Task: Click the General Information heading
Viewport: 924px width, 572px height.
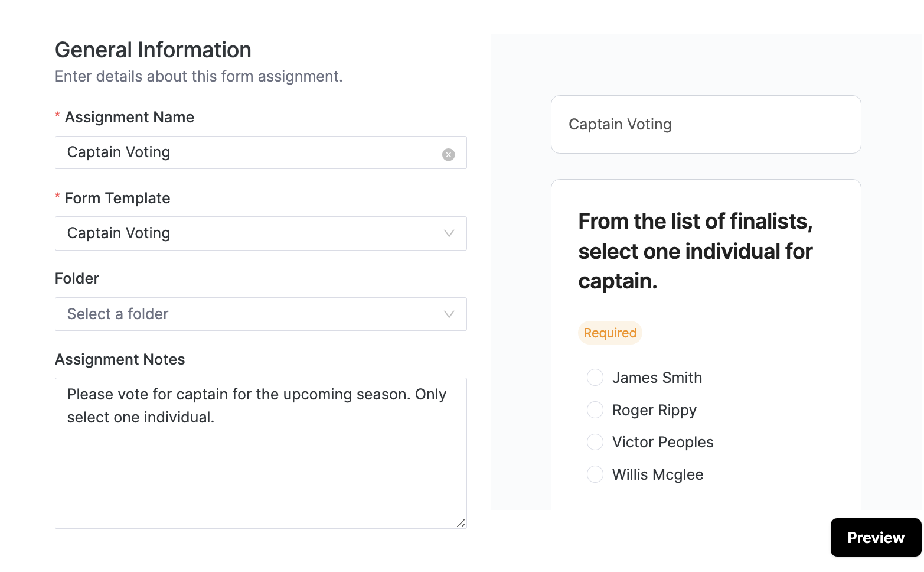Action: (153, 50)
